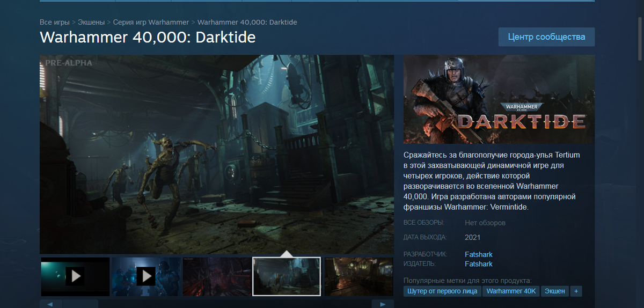
Task: Open the developer Fatshark link
Action: (x=479, y=254)
